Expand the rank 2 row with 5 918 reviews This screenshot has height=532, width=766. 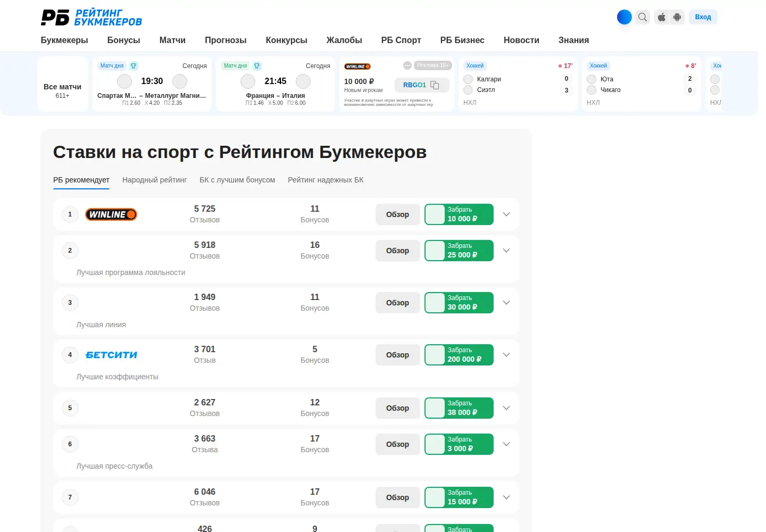click(x=506, y=251)
